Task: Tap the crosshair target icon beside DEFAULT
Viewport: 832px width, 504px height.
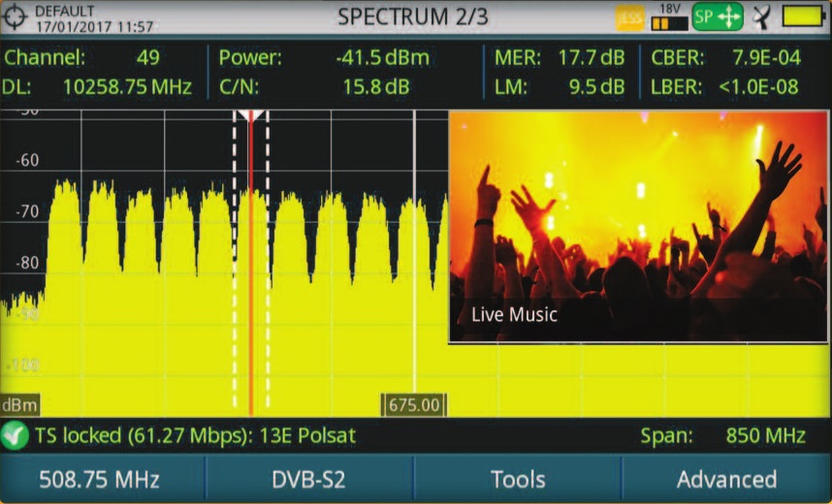Action: click(x=15, y=16)
